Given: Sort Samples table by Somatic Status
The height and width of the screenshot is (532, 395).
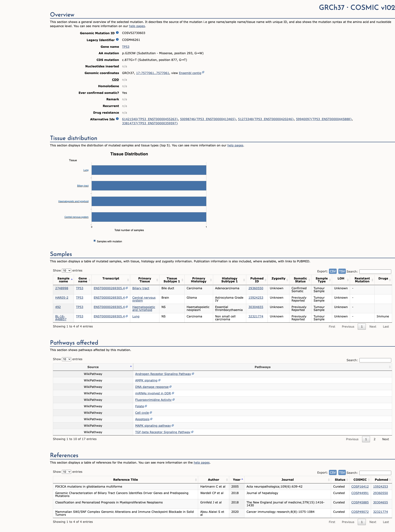Looking at the screenshot, I should [x=300, y=280].
